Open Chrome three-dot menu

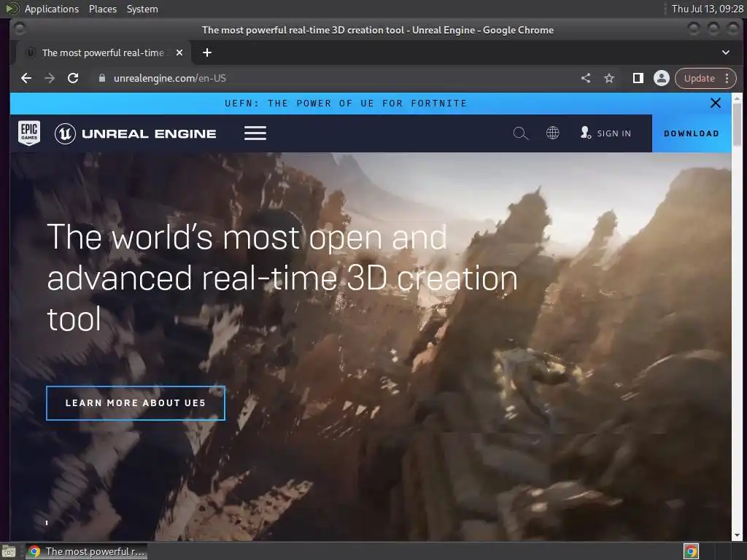pyautogui.click(x=727, y=78)
